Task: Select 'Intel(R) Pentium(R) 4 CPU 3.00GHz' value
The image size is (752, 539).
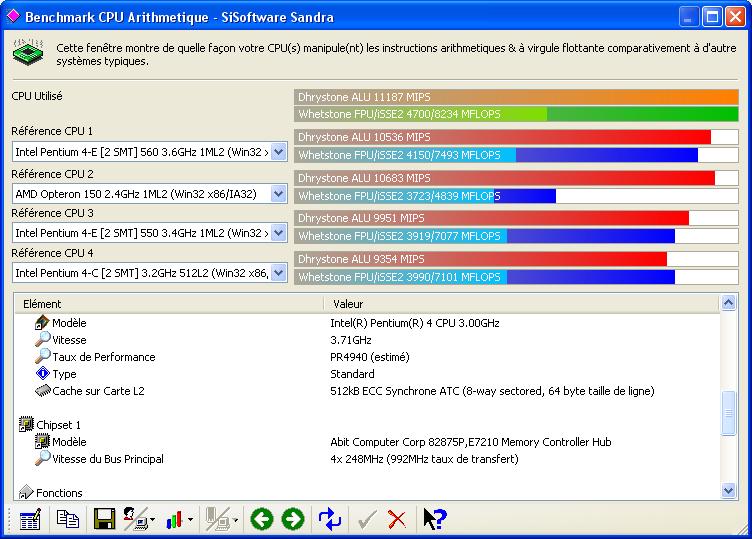Action: tap(415, 323)
